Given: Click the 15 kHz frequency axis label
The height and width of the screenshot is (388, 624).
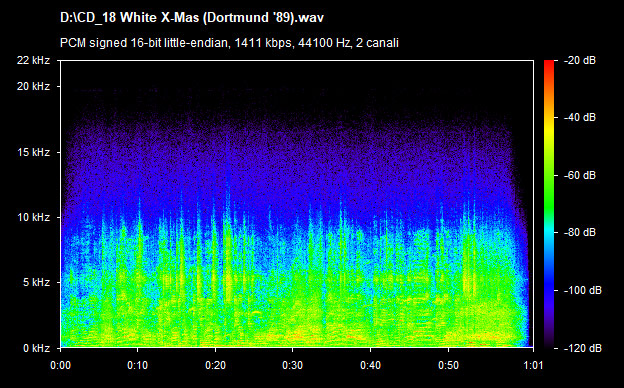Looking at the screenshot, I should point(34,152).
